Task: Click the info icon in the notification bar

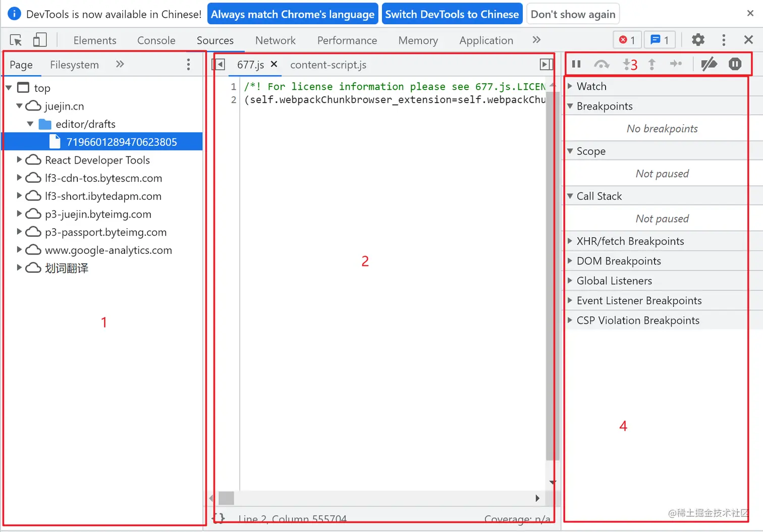Action: (x=14, y=14)
